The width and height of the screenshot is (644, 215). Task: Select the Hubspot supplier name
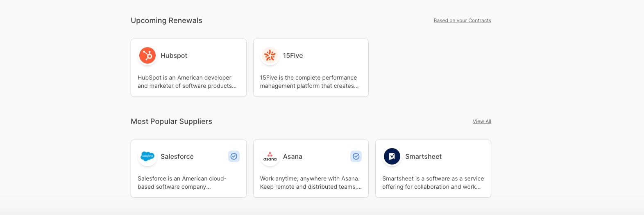click(174, 55)
